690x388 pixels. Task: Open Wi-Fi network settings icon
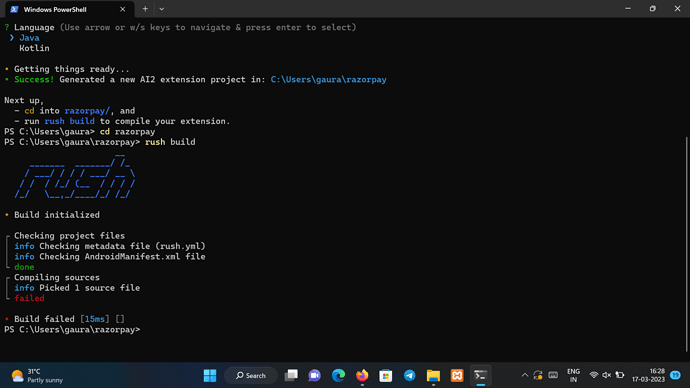594,375
